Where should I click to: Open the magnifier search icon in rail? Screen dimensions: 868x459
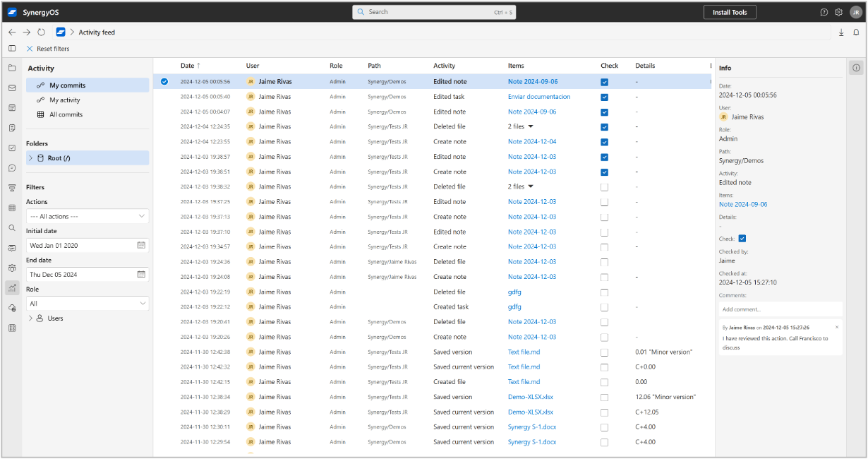click(x=12, y=228)
